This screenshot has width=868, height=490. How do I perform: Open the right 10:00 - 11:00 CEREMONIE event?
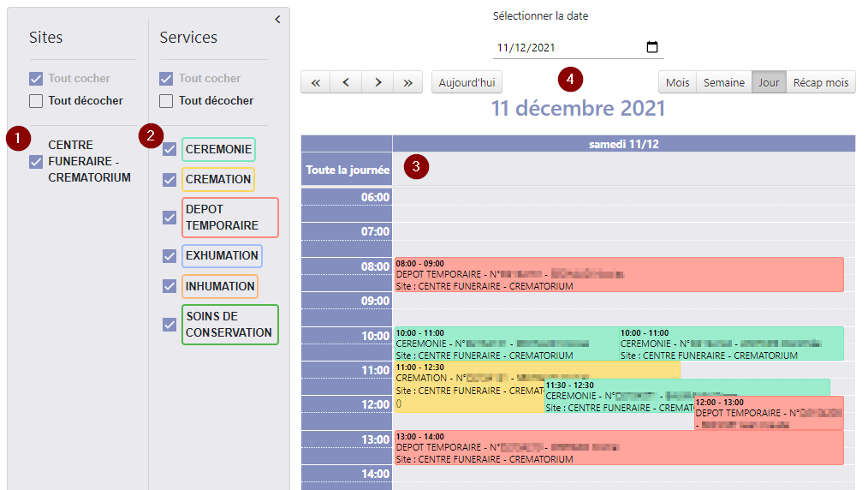[x=731, y=344]
